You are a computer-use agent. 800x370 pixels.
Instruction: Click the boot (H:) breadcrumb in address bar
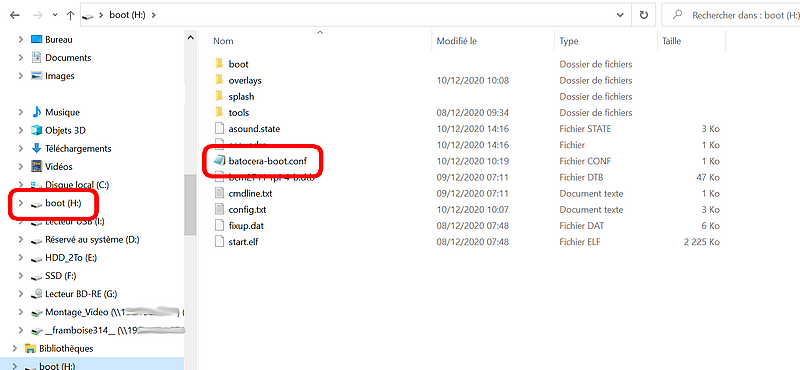128,15
